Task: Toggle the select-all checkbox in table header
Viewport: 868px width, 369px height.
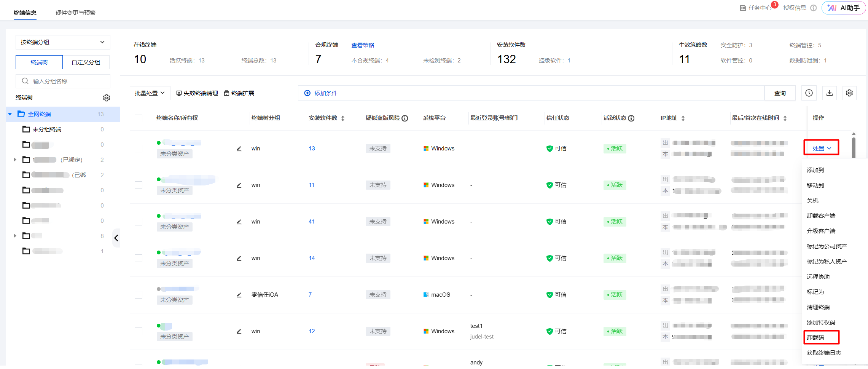Action: [x=139, y=118]
